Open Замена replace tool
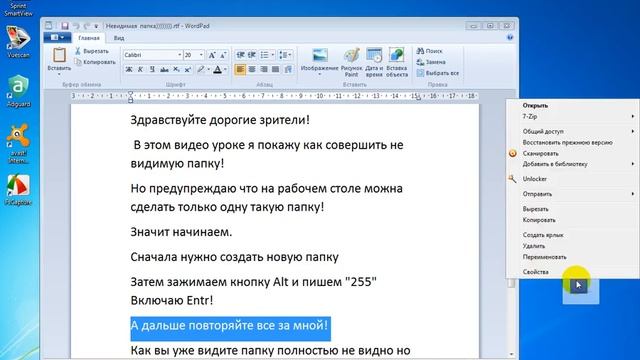Image resolution: width=640 pixels, height=360 pixels. tap(431, 62)
